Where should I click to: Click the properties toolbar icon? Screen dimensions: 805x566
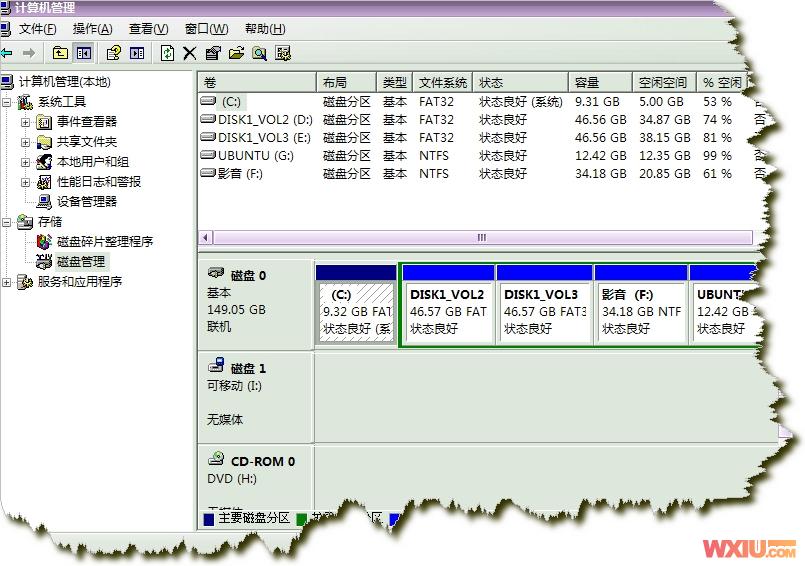click(x=213, y=53)
